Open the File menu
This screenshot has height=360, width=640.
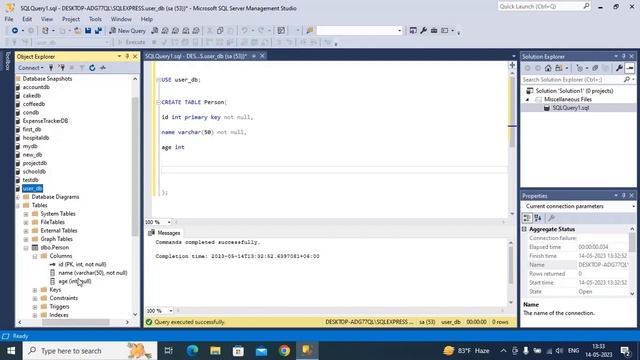click(x=9, y=19)
